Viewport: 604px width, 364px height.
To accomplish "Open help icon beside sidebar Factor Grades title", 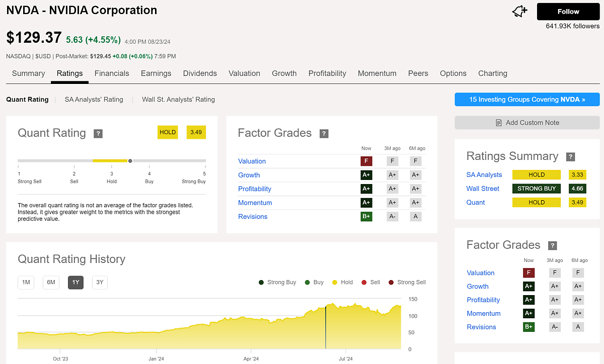I will tap(553, 246).
